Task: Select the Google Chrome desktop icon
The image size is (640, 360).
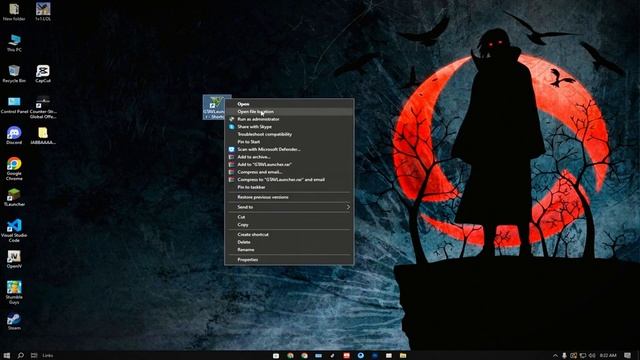Action: point(14,169)
